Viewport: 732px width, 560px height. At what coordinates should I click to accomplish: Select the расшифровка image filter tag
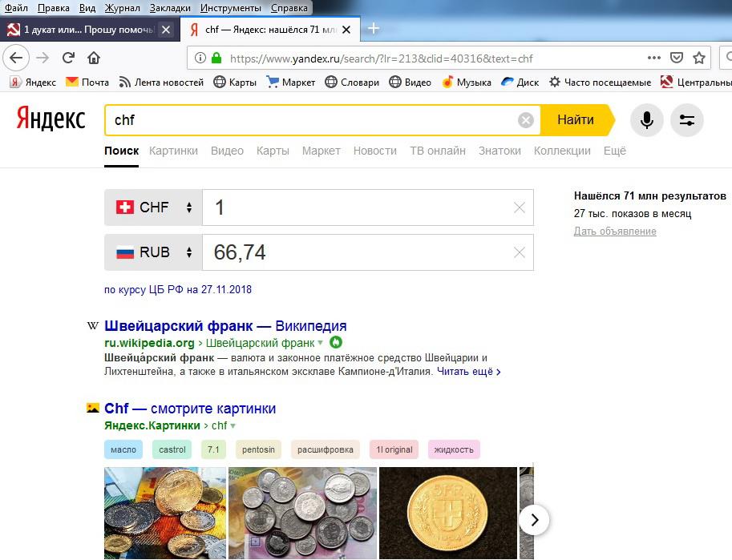pos(325,449)
